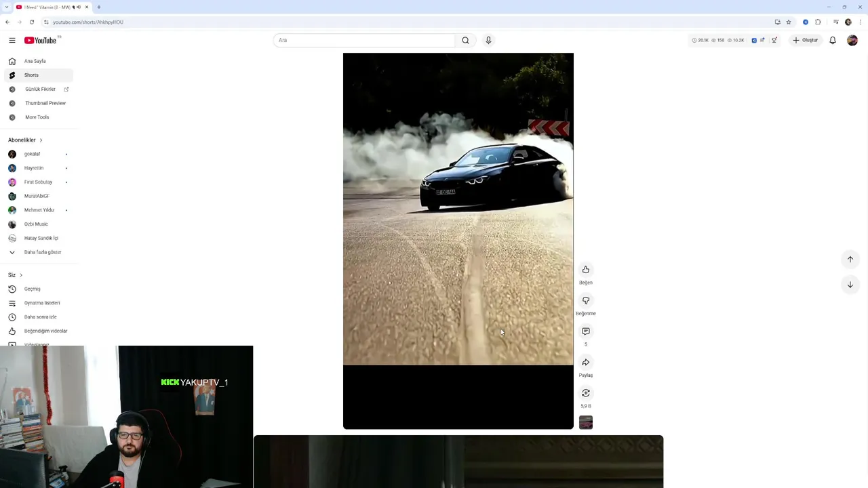Click the YouTube logo
868x488 pixels.
pyautogui.click(x=41, y=40)
